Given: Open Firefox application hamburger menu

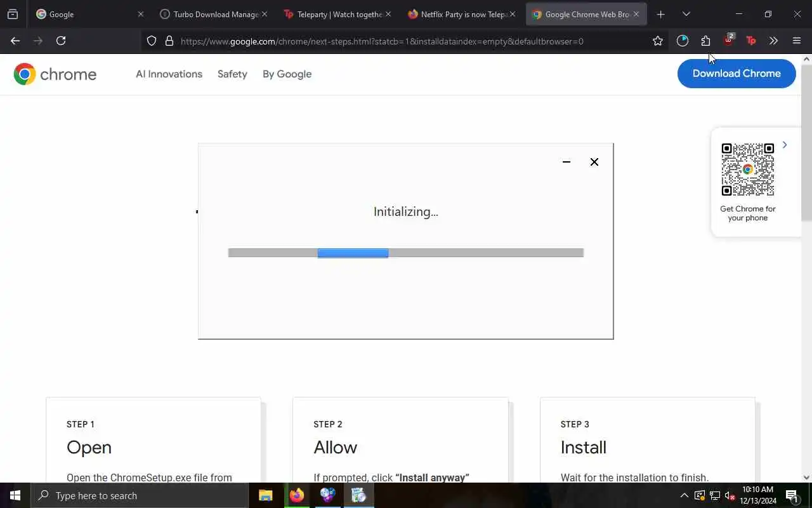Looking at the screenshot, I should [x=797, y=41].
